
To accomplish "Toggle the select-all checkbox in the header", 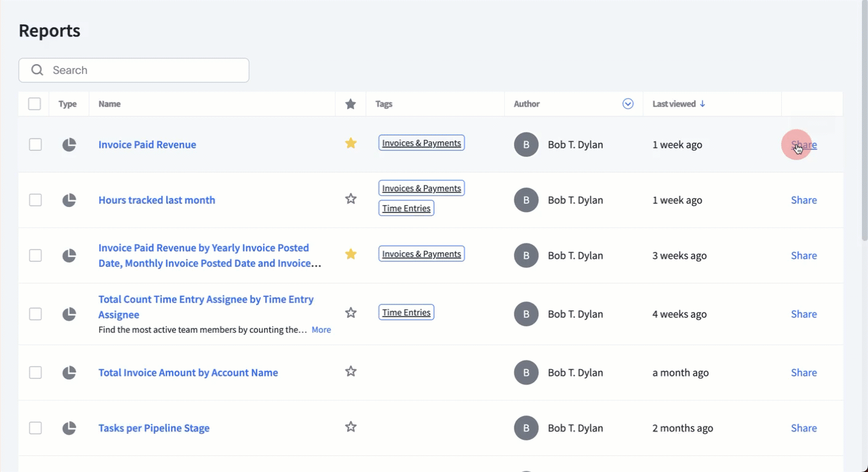I will click(34, 104).
